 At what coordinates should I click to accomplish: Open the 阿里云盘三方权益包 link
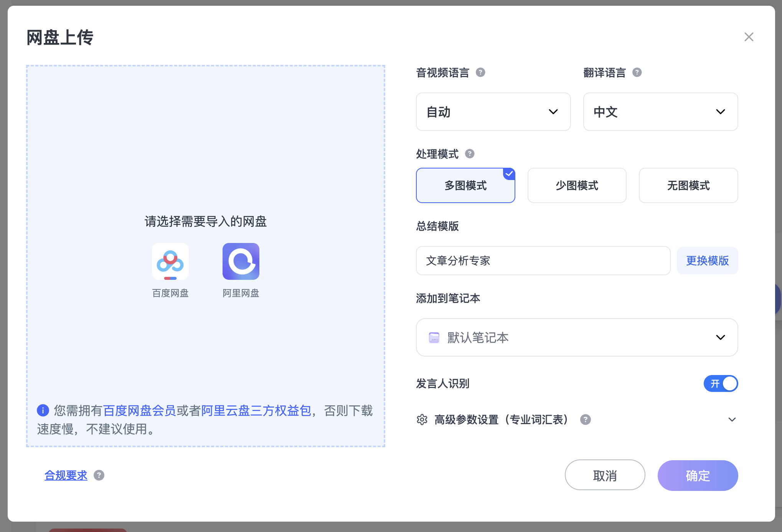pos(256,411)
